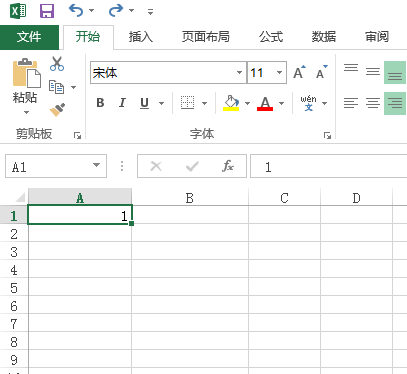
Task: Center cell text horizontally
Action: tap(373, 103)
